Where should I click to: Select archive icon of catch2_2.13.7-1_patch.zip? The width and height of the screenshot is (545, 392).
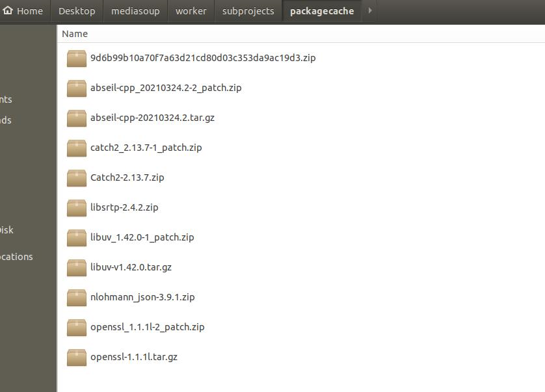(x=77, y=148)
